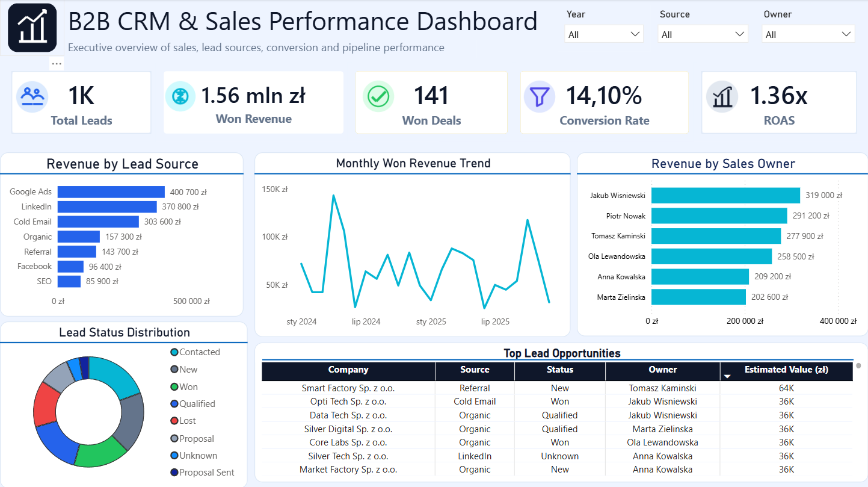Select Market Factory Sp. z o.o. row

pyautogui.click(x=557, y=470)
